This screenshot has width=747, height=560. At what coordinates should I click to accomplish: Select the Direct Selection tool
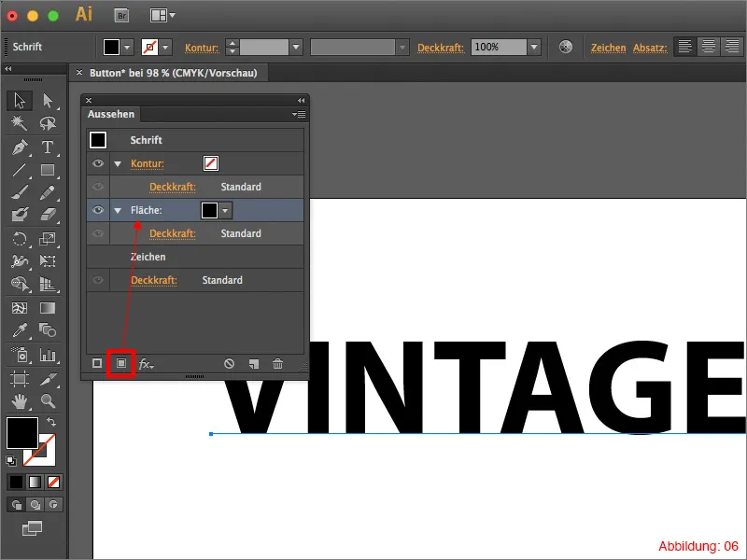click(x=48, y=101)
